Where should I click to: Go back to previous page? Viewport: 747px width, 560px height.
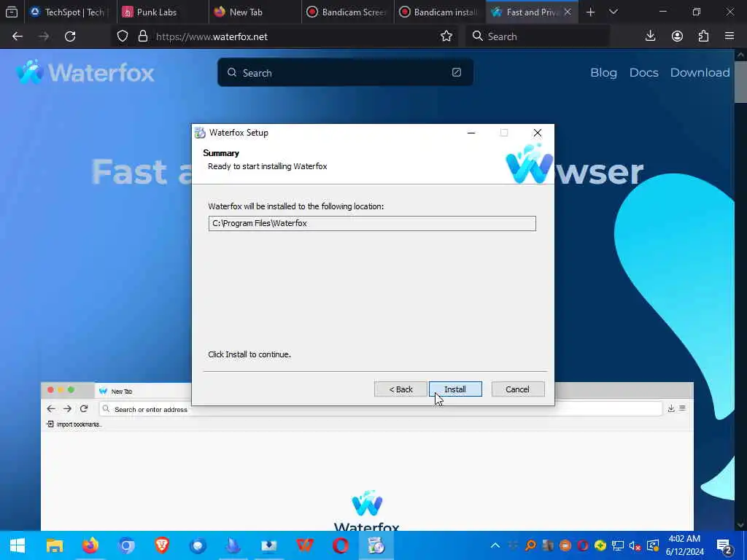[x=18, y=36]
